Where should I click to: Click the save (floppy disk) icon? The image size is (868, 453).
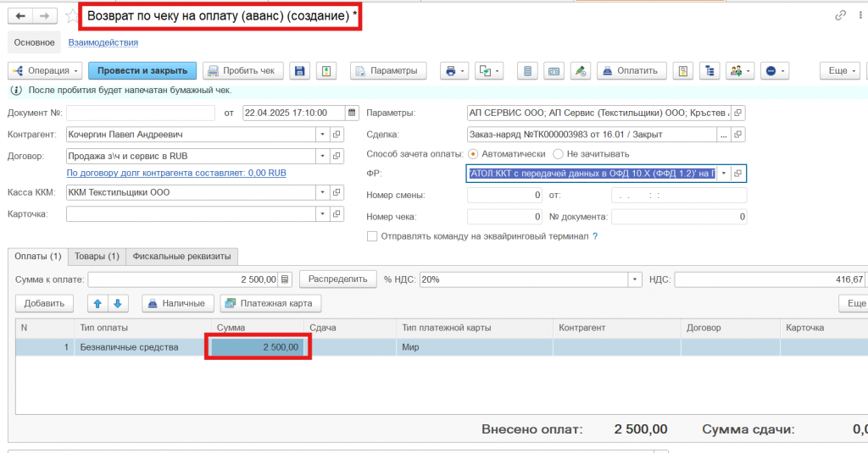[x=299, y=71]
